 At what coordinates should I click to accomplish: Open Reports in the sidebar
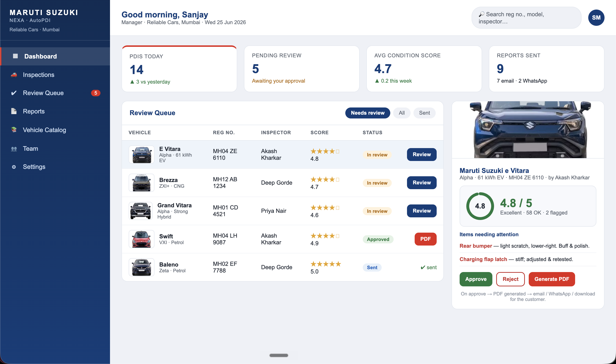(55, 111)
